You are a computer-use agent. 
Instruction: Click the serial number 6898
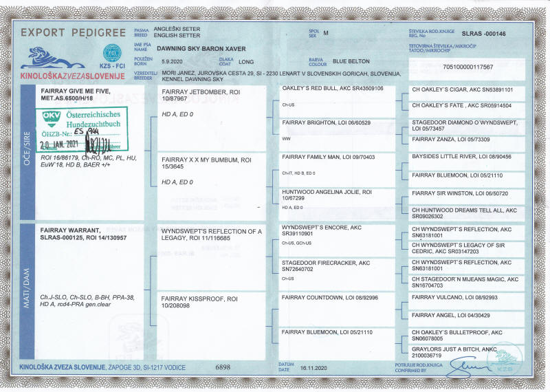click(x=223, y=367)
